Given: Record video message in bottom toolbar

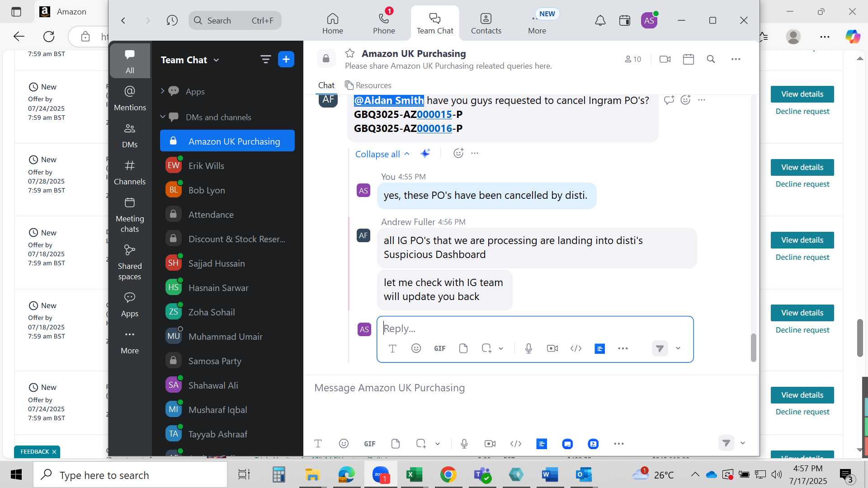Looking at the screenshot, I should click(x=490, y=444).
